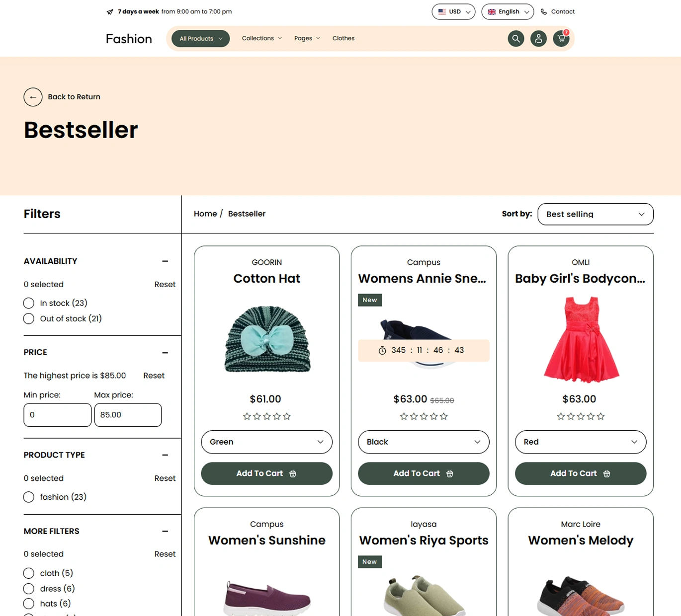Image resolution: width=681 pixels, height=616 pixels.
Task: Click the Fashion logo
Action: (x=129, y=39)
